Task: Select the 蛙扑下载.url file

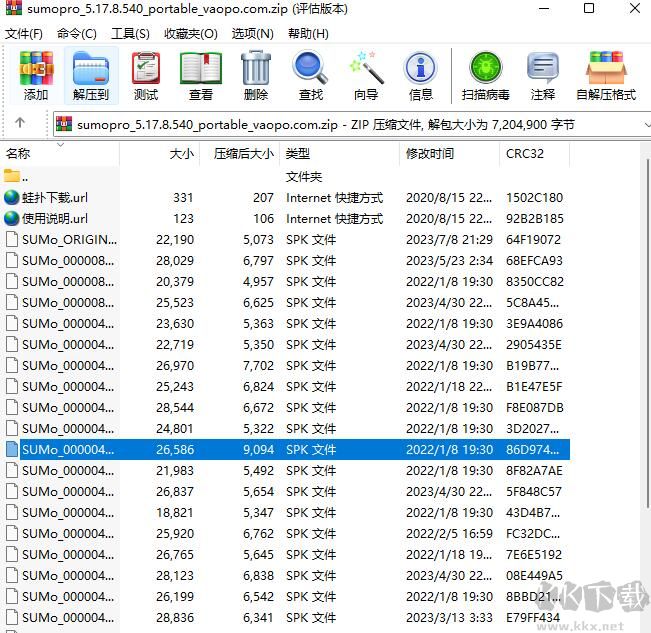Action: coord(55,198)
